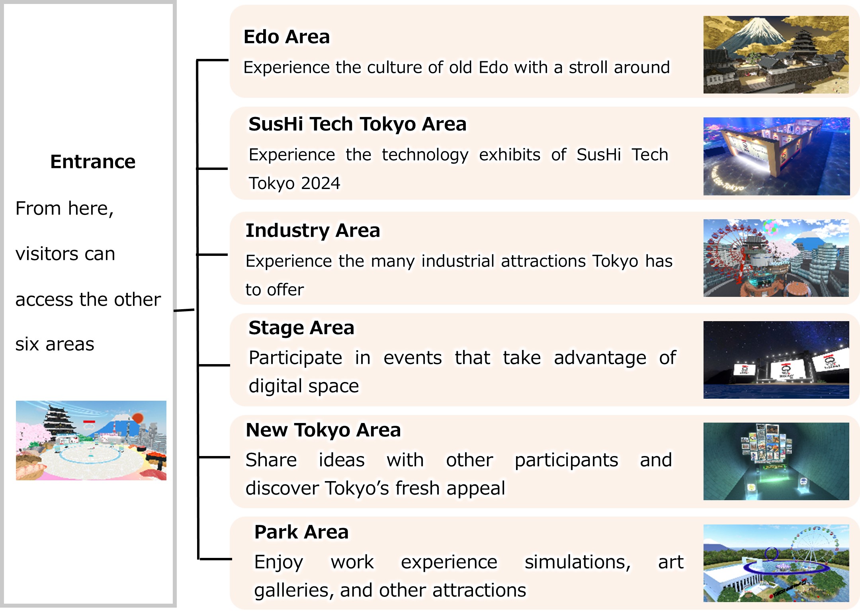Select the Edo Area heading
The width and height of the screenshot is (860, 616).
click(287, 37)
